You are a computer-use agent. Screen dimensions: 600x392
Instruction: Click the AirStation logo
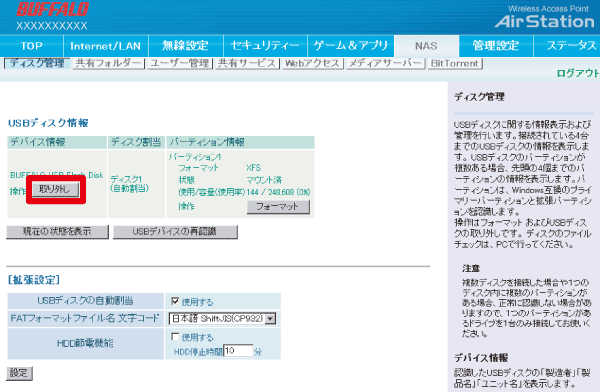(x=545, y=21)
